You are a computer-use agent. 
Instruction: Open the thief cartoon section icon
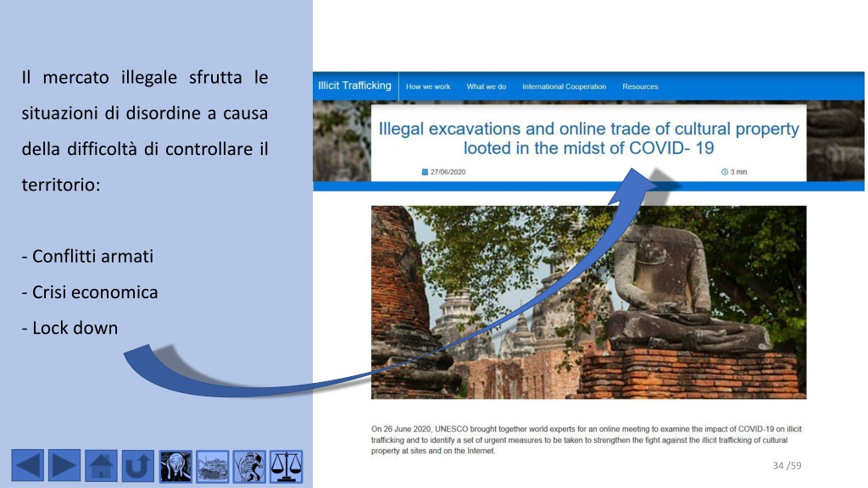pyautogui.click(x=250, y=467)
